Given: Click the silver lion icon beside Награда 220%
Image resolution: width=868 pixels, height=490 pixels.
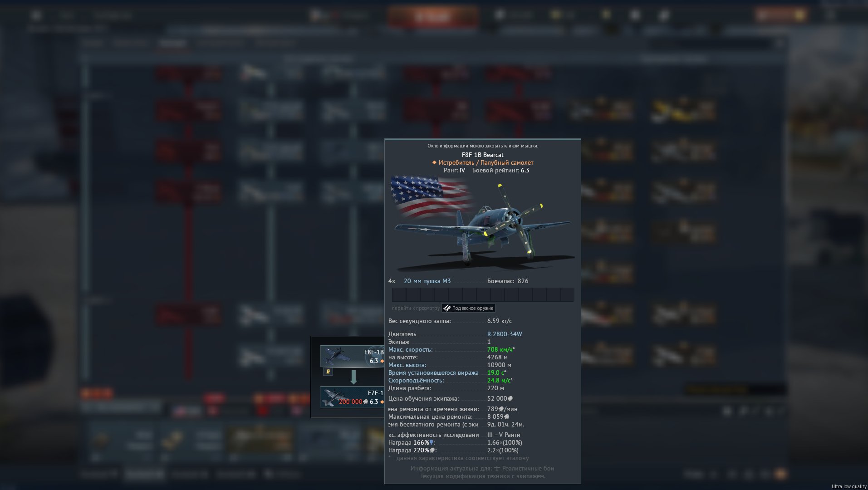Looking at the screenshot, I should [432, 451].
